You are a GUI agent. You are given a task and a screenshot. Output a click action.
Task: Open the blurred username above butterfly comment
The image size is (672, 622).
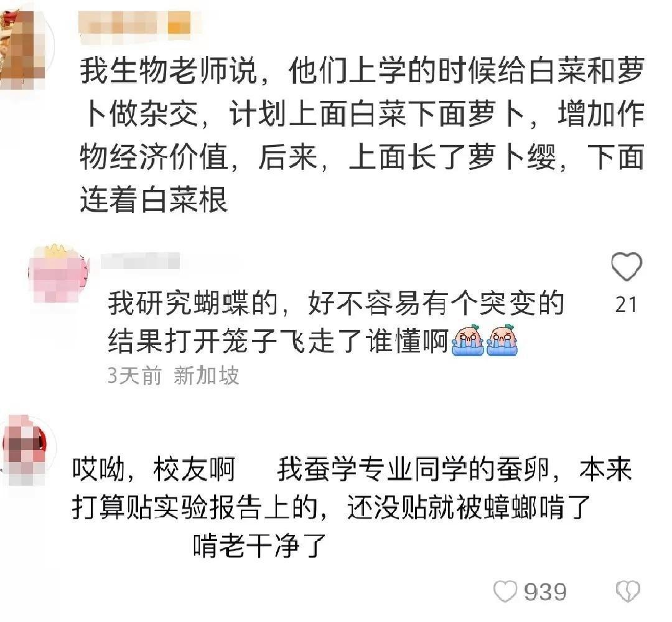pos(140,260)
